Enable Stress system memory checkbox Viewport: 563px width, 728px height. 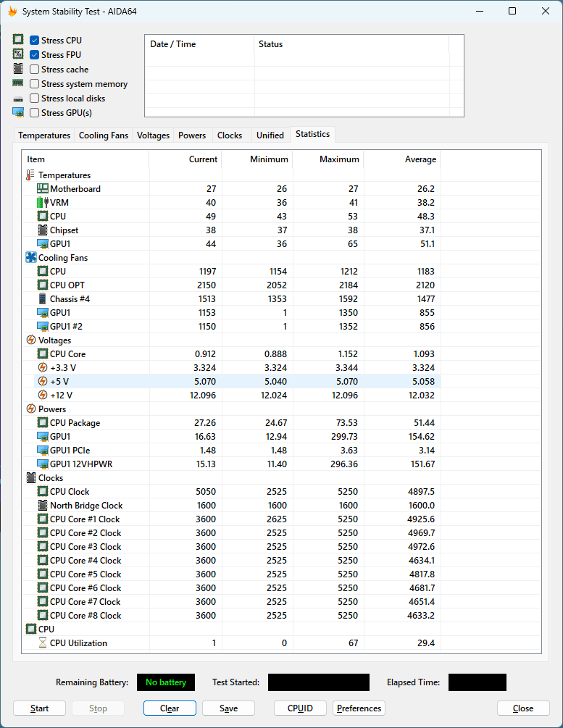pos(34,83)
